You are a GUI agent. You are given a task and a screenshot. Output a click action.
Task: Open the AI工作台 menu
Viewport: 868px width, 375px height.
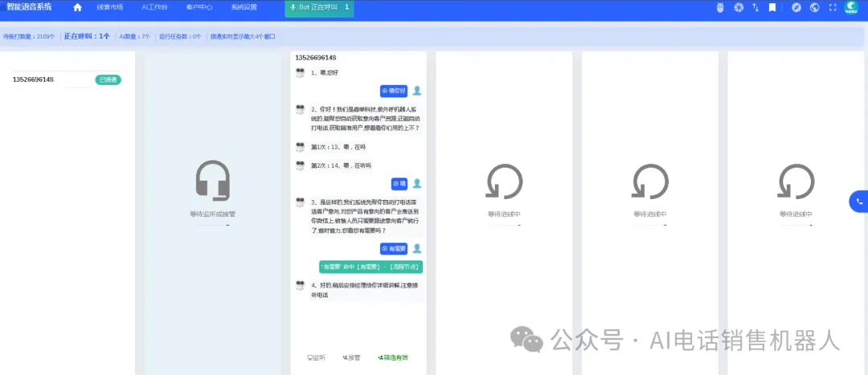pos(154,8)
